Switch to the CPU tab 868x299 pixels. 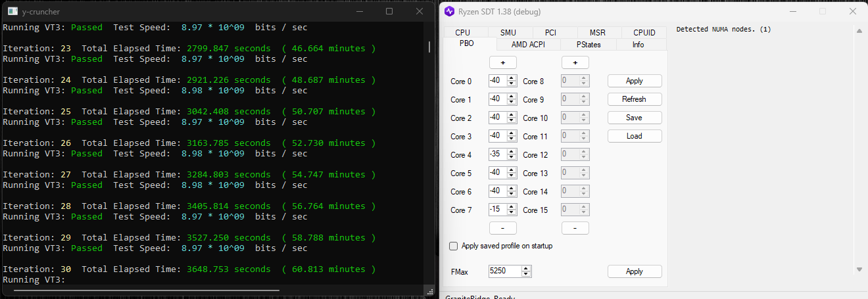click(x=466, y=33)
